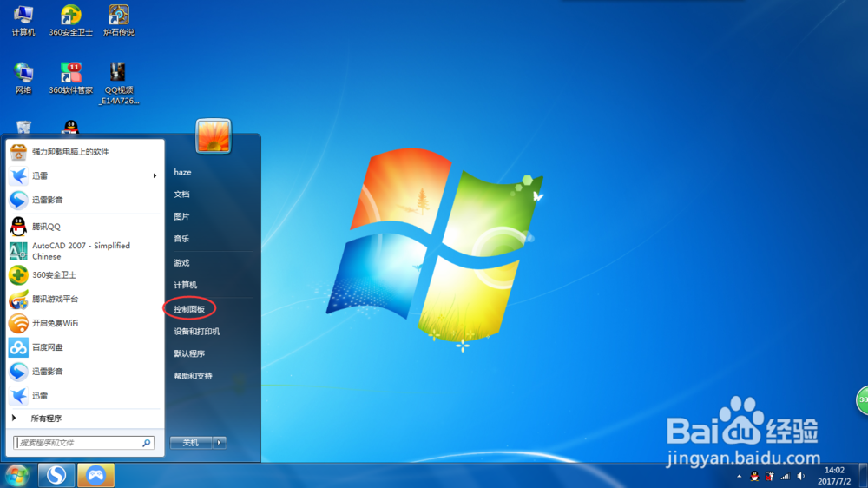Launch 腾讯游戏平台 from the Start menu
868x488 pixels.
click(85, 299)
